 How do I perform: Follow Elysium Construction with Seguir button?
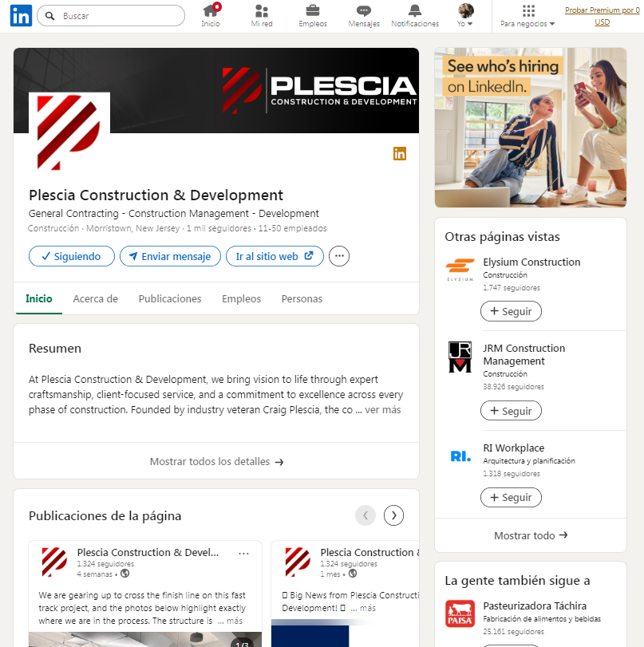pyautogui.click(x=511, y=312)
